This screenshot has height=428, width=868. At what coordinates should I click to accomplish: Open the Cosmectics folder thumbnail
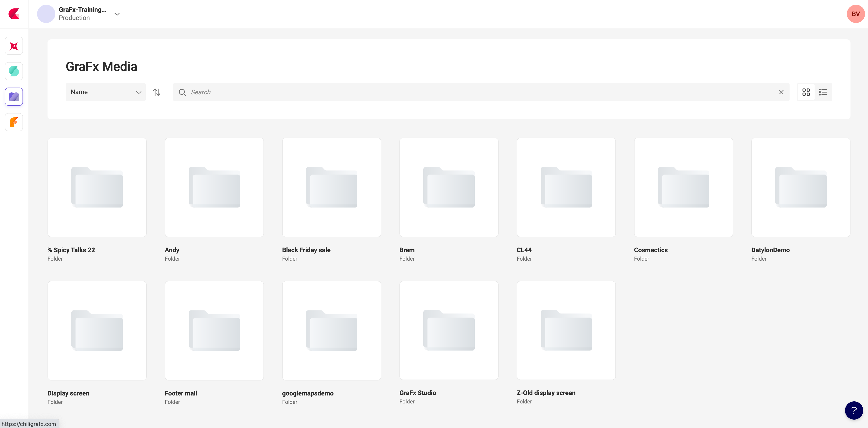coord(683,187)
